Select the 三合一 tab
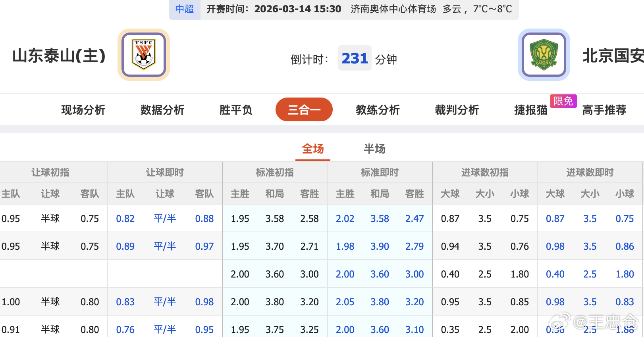This screenshot has width=644, height=337. pyautogui.click(x=304, y=109)
